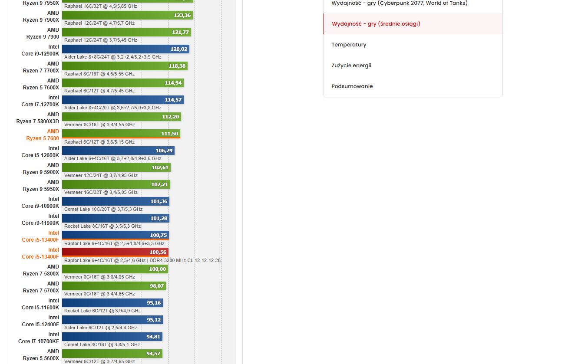Click spec text Rocket Lake 6C/12T
The width and height of the screenshot is (588, 364).
point(102,311)
